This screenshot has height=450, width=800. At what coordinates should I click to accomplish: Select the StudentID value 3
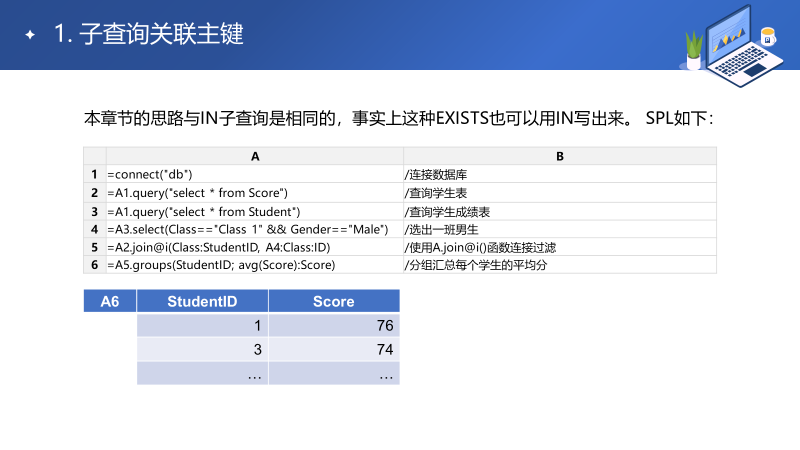click(202, 349)
